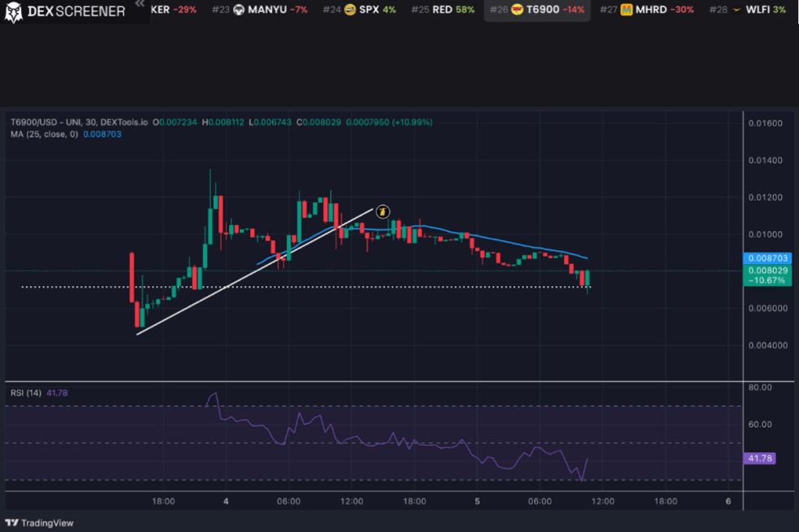The width and height of the screenshot is (799, 532).
Task: Click the day 4 time axis label
Action: [x=226, y=501]
